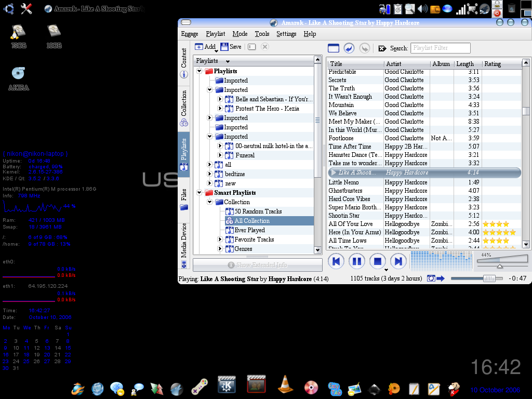Click the blue undo arrow icon
The height and width of the screenshot is (399, 532).
pyautogui.click(x=349, y=48)
